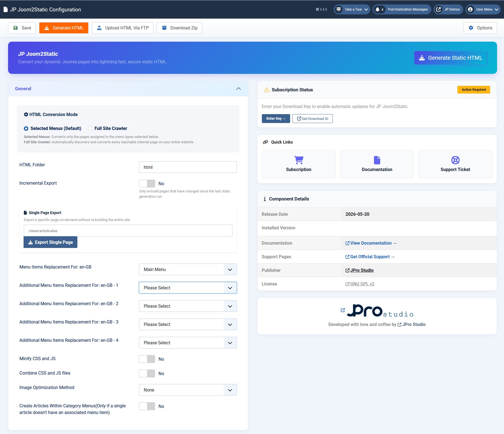The height and width of the screenshot is (434, 504).
Task: Click the Single Page Export path field
Action: click(128, 230)
